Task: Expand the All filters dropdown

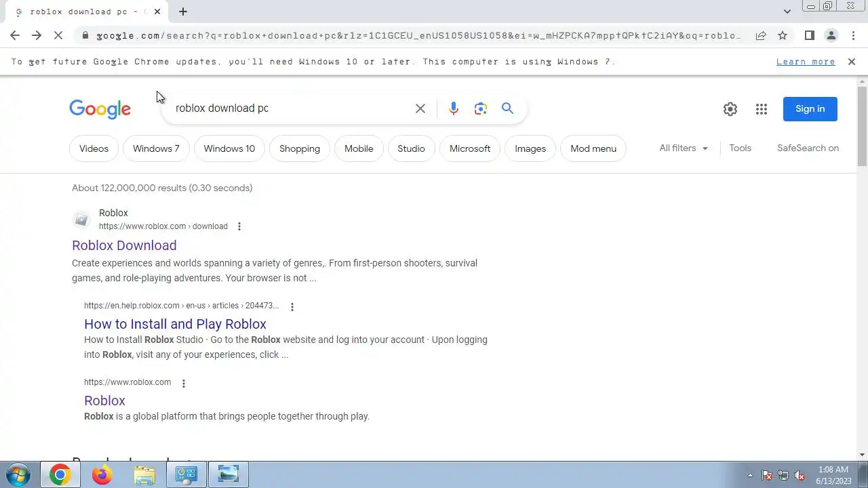Action: coord(684,148)
